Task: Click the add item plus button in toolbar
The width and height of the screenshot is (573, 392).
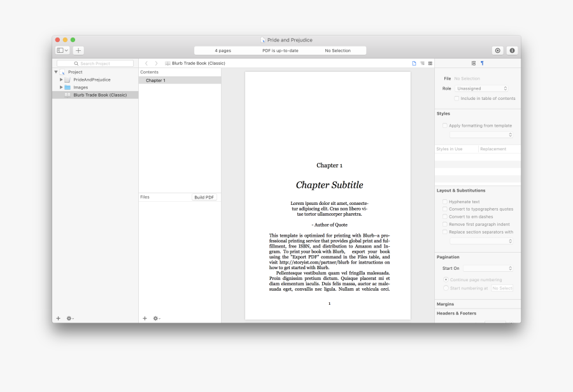Action: coord(78,50)
